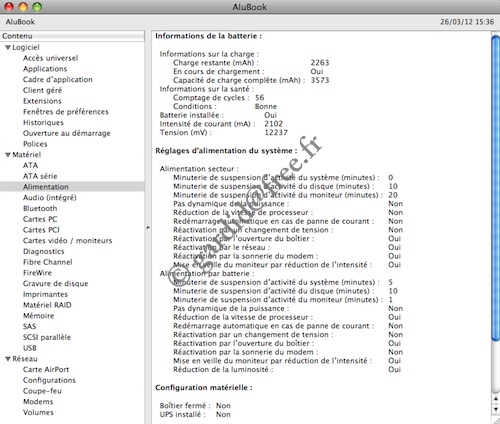Select Fibre Channel entry
Image resolution: width=500 pixels, height=424 pixels.
(48, 262)
